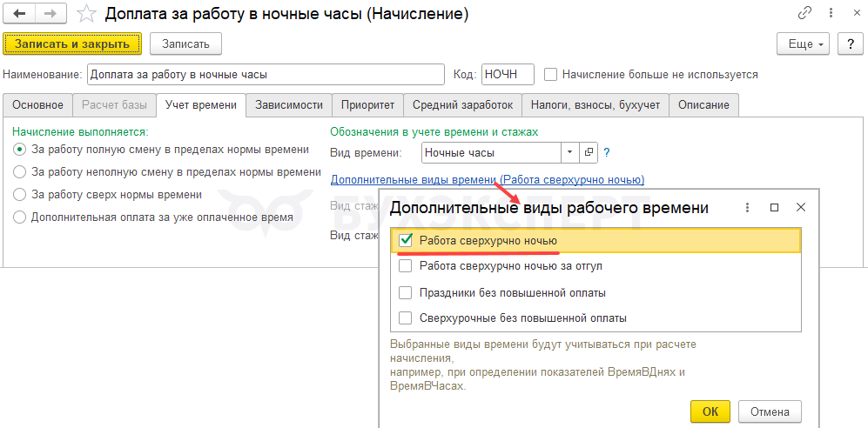Confirm dialog with the ОК button
The width and height of the screenshot is (868, 428).
pos(710,411)
